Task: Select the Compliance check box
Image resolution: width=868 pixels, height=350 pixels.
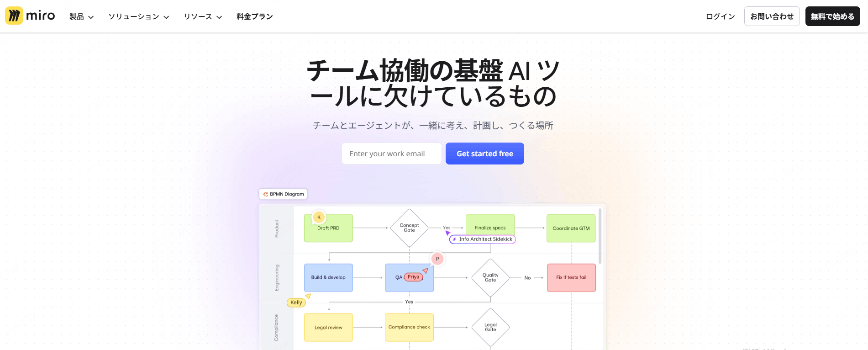Action: 409,327
